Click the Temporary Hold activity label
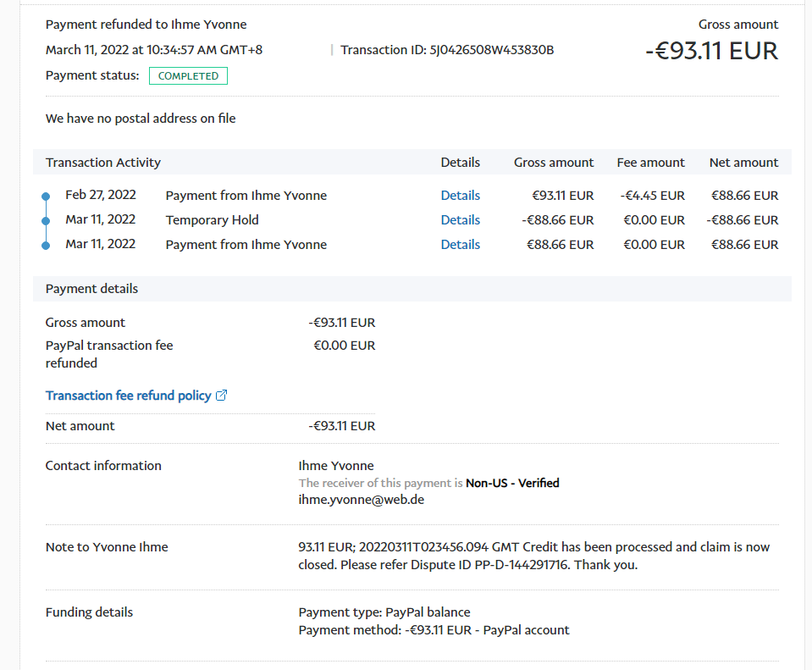The image size is (812, 670). click(212, 220)
